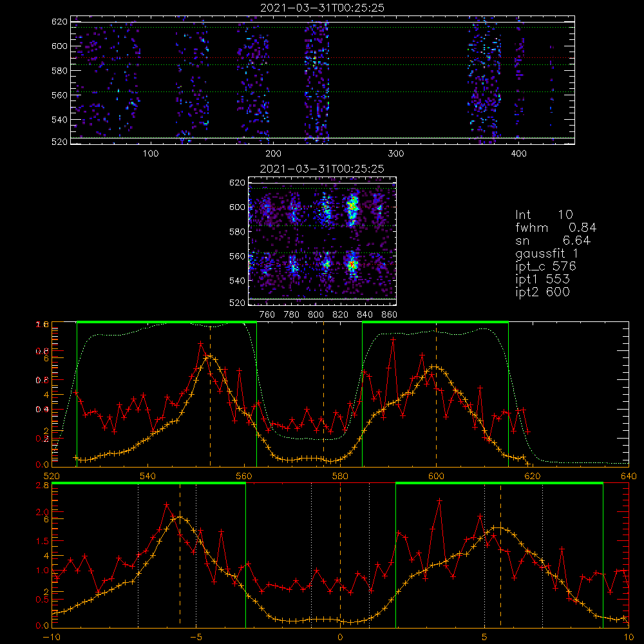Click the top plot title 2021-03-31T00:25:25
Image resolution: width=644 pixels, height=644 pixels.
point(323,8)
